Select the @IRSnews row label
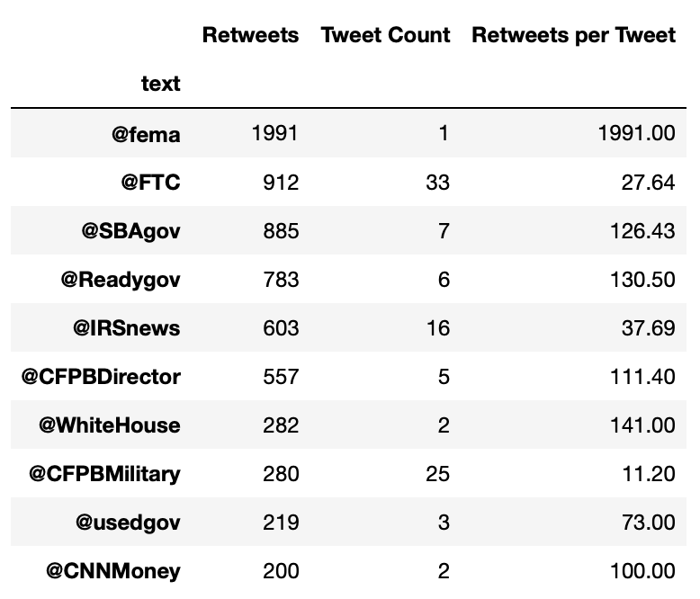700x599 pixels. (x=127, y=328)
